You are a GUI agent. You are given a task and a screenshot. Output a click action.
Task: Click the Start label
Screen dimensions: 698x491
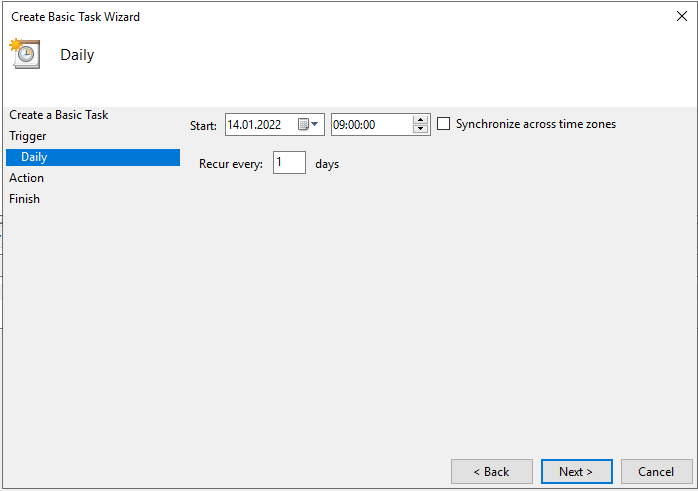click(x=203, y=126)
